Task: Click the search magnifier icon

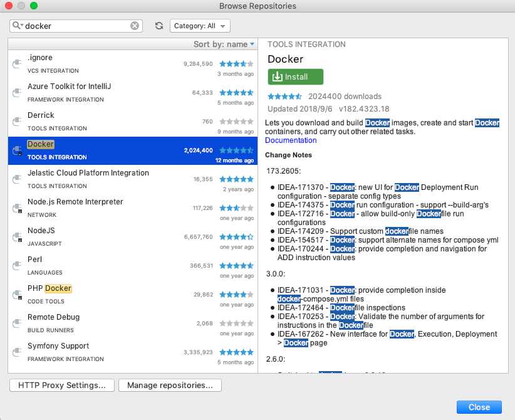Action: [17, 25]
